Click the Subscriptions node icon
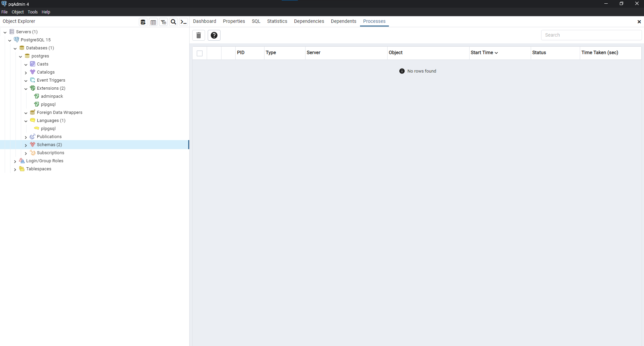 point(33,153)
